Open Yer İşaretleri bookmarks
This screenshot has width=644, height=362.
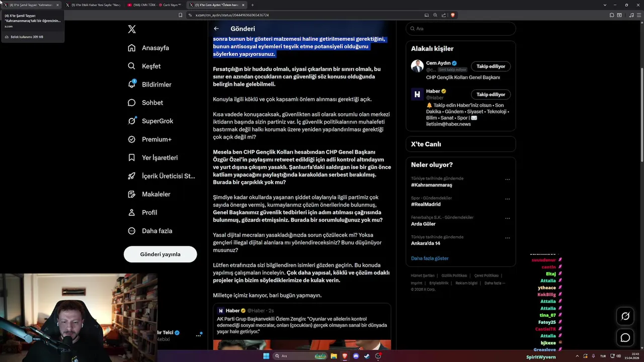pyautogui.click(x=152, y=157)
